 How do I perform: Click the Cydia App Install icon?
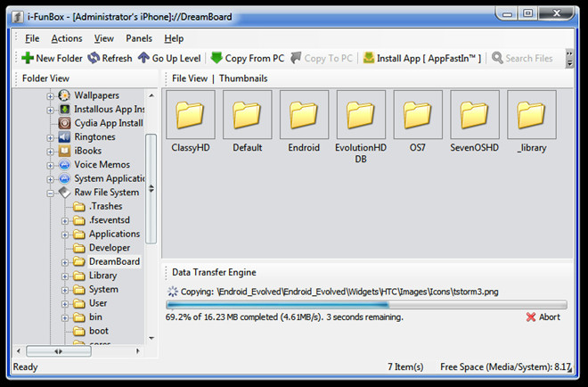[x=64, y=123]
